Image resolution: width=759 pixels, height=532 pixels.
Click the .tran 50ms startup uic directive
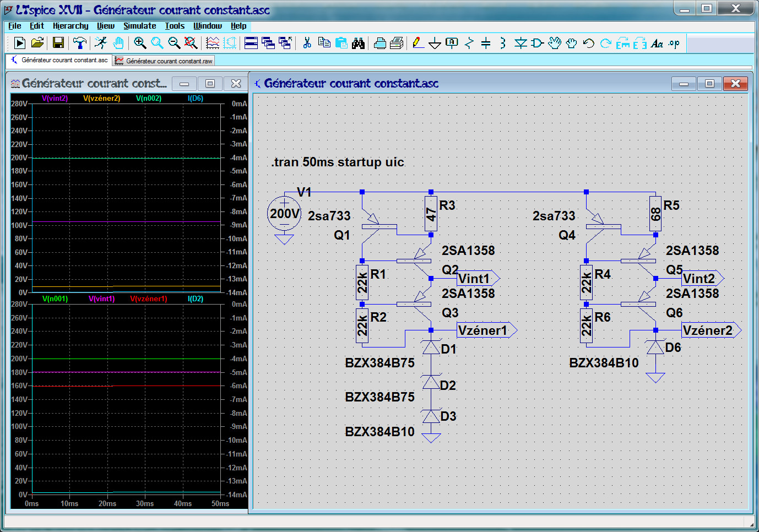coord(338,162)
